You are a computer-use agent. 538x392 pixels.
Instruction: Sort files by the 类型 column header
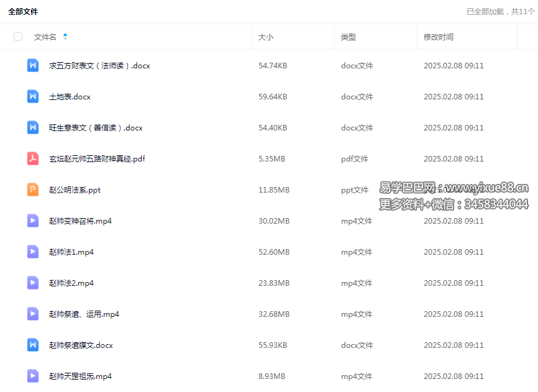pyautogui.click(x=349, y=37)
